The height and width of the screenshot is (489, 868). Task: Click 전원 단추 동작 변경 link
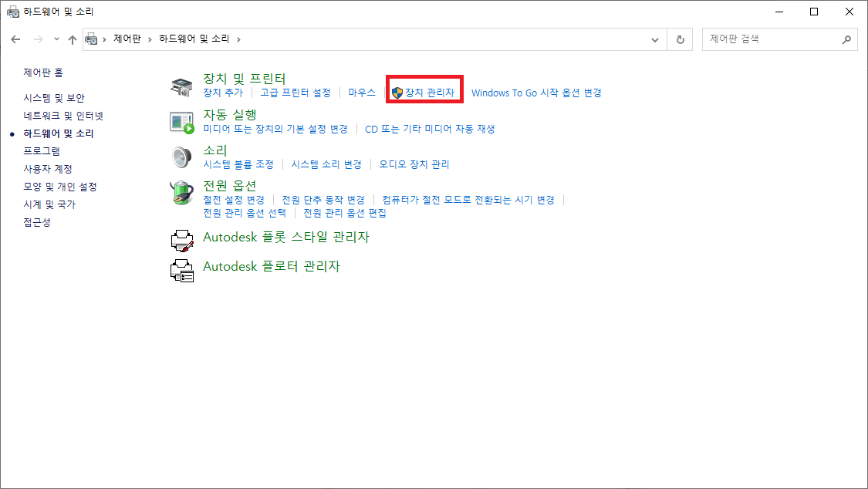323,199
